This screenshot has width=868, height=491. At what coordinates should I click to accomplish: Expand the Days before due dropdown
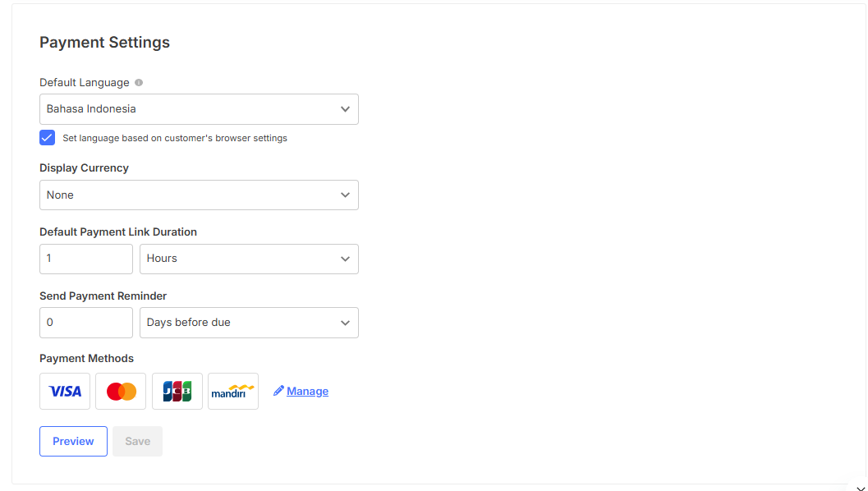(x=249, y=323)
